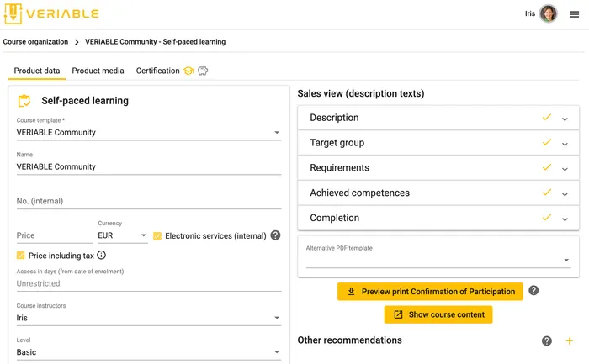Go to Course organization breadcrumb
589x364 pixels.
35,42
